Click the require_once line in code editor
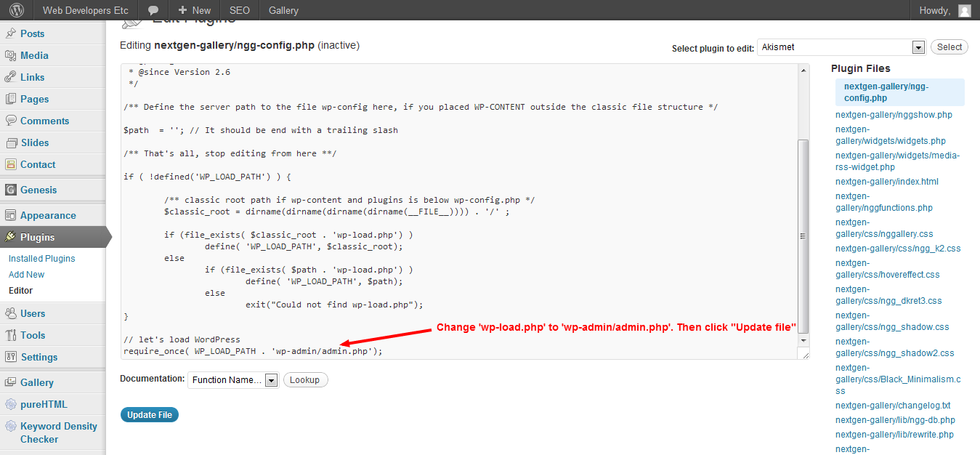The width and height of the screenshot is (980, 455). tap(253, 351)
